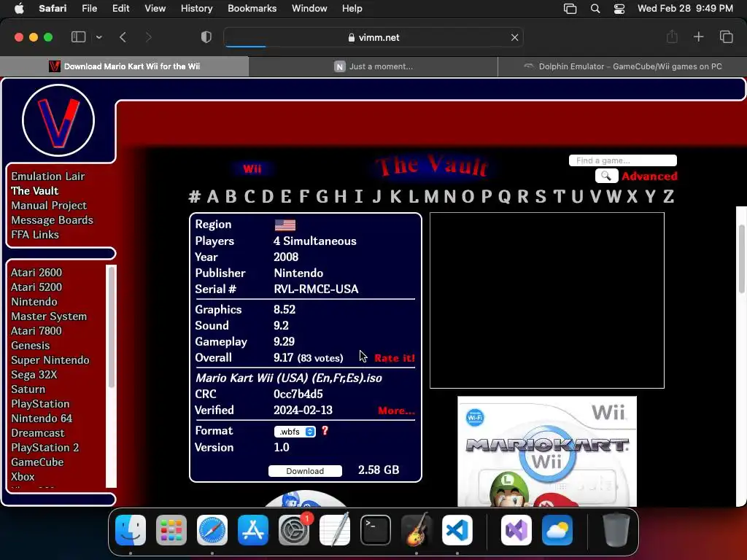Screen dimensions: 747x560
Task: Open the Trash in the Dock
Action: pyautogui.click(x=616, y=530)
